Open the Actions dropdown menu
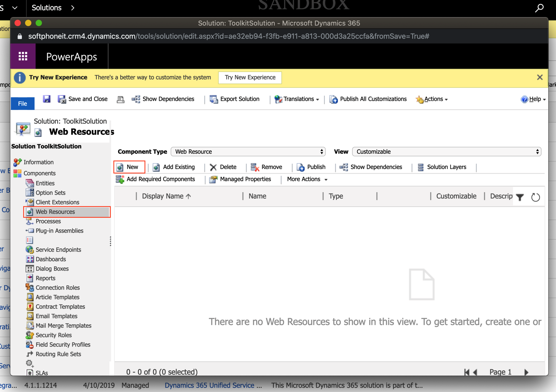556x392 pixels. tap(432, 99)
